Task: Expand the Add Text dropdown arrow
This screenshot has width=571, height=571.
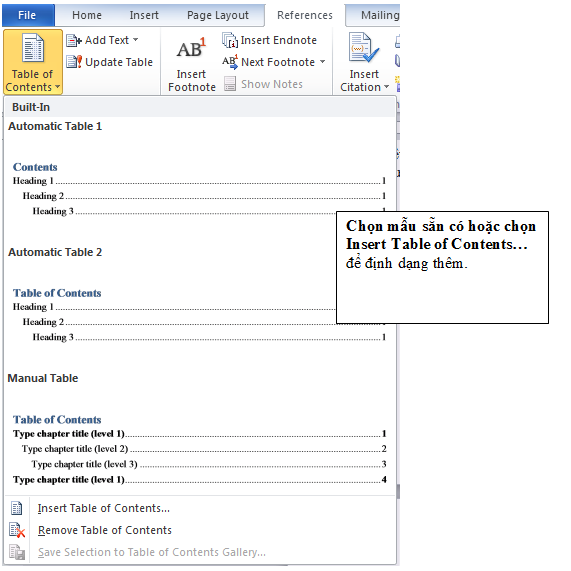Action: coord(135,39)
